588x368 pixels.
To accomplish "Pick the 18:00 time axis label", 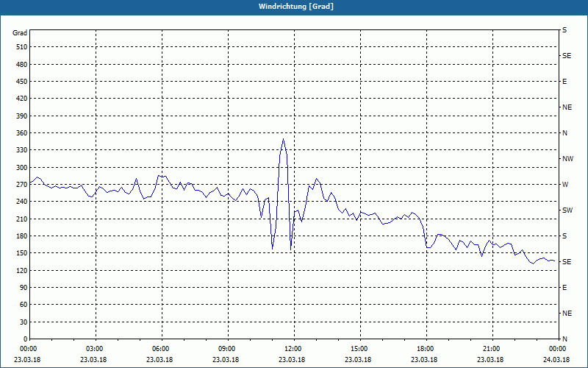I will (426, 349).
